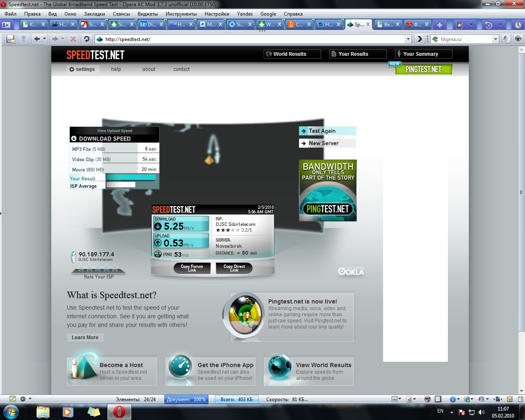
Task: Open the Справка menu
Action: 293,14
